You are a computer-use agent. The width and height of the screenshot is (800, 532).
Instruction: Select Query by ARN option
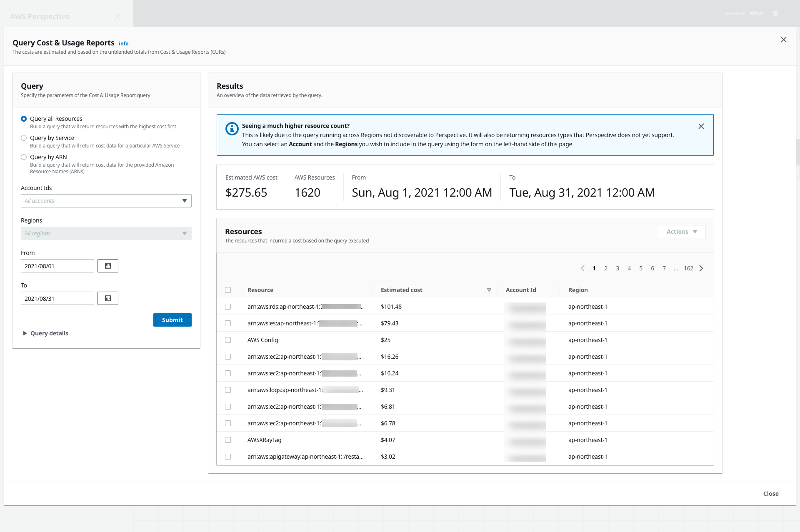point(24,157)
